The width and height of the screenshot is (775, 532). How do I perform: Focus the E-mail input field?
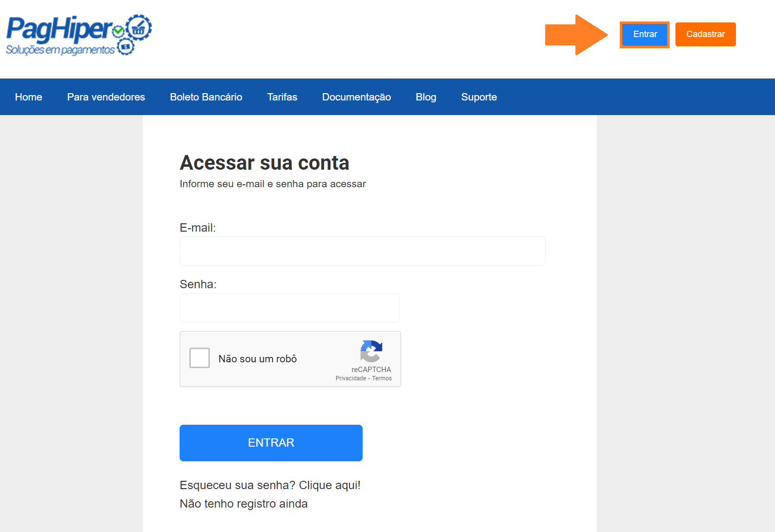point(363,251)
